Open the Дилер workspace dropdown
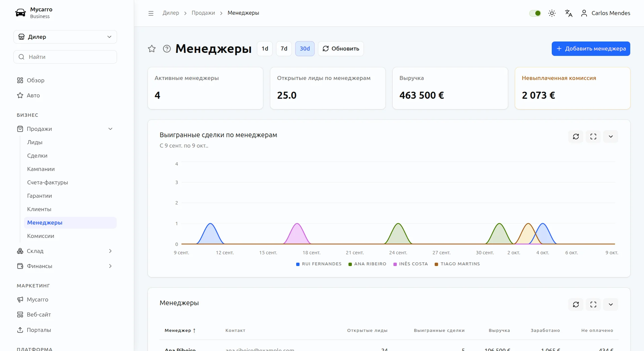 click(65, 37)
